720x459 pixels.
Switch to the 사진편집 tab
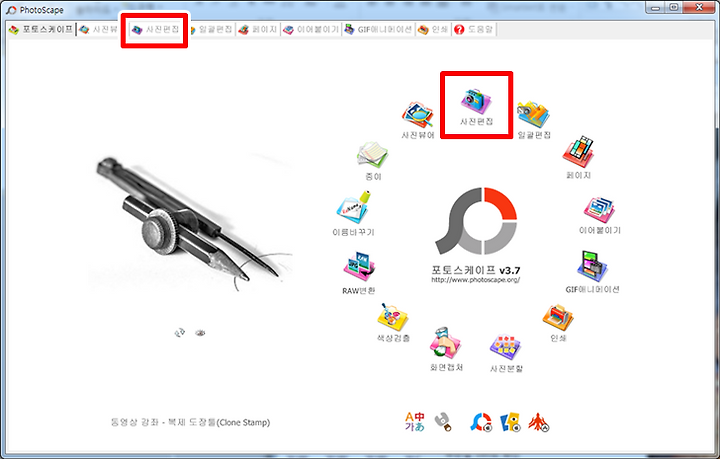point(155,29)
